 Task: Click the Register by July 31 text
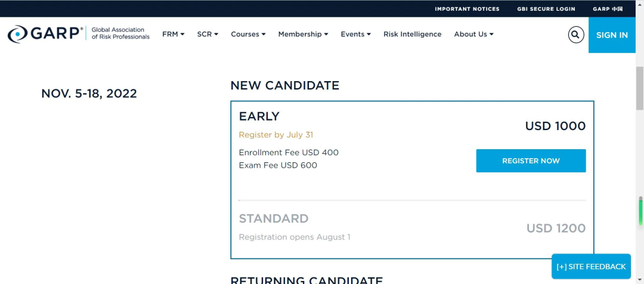click(275, 135)
